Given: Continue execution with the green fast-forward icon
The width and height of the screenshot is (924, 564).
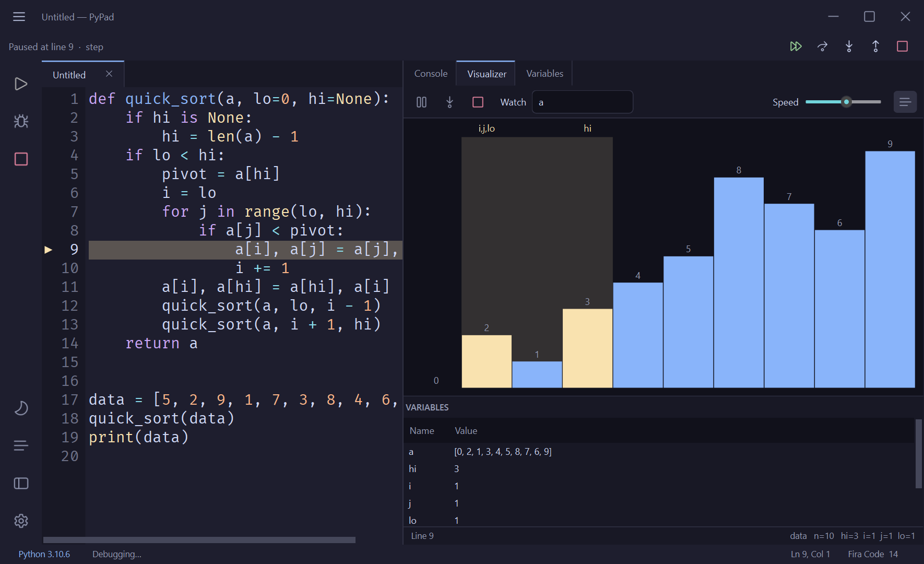Looking at the screenshot, I should [x=796, y=46].
